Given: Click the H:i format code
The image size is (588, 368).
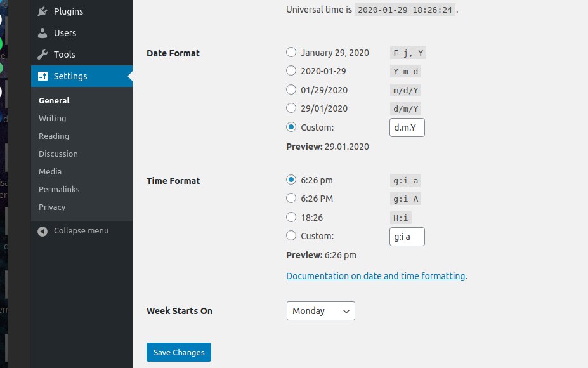Looking at the screenshot, I should coord(400,218).
